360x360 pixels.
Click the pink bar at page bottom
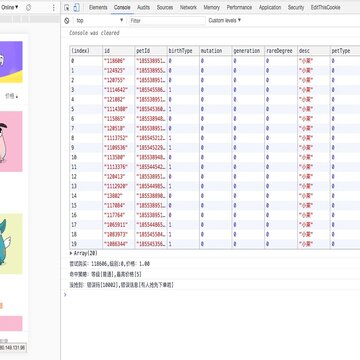point(11,324)
